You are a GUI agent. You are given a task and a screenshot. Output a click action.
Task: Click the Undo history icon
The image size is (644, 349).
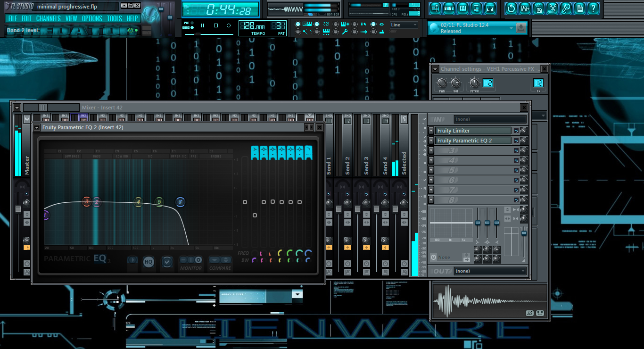(511, 8)
